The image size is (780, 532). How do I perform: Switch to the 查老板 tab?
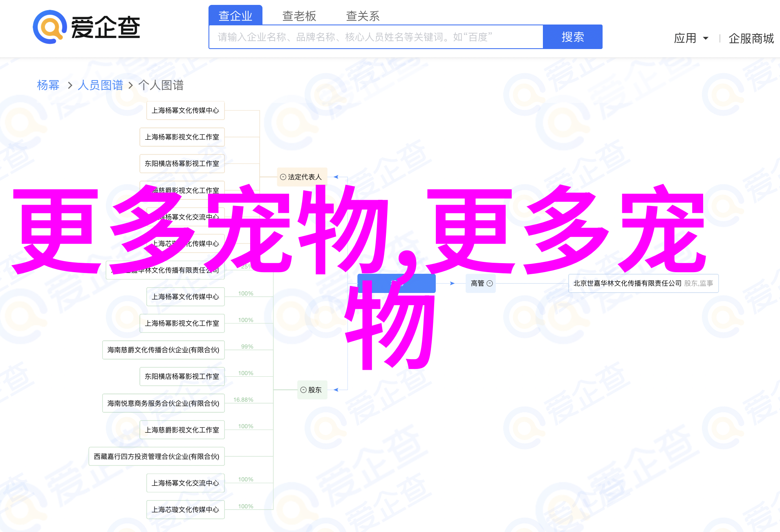tap(299, 16)
